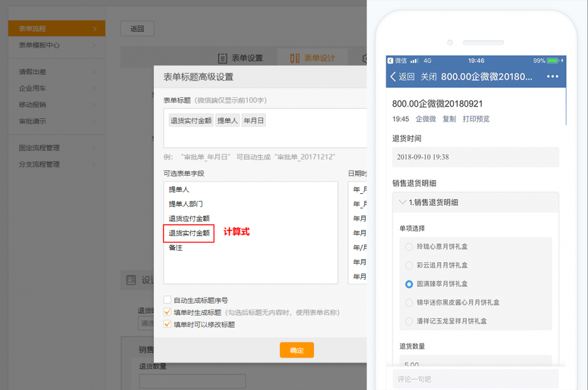Viewport: 588px width, 390px height.
Task: Click the gear icon right of 表单设计
Action: point(365,58)
